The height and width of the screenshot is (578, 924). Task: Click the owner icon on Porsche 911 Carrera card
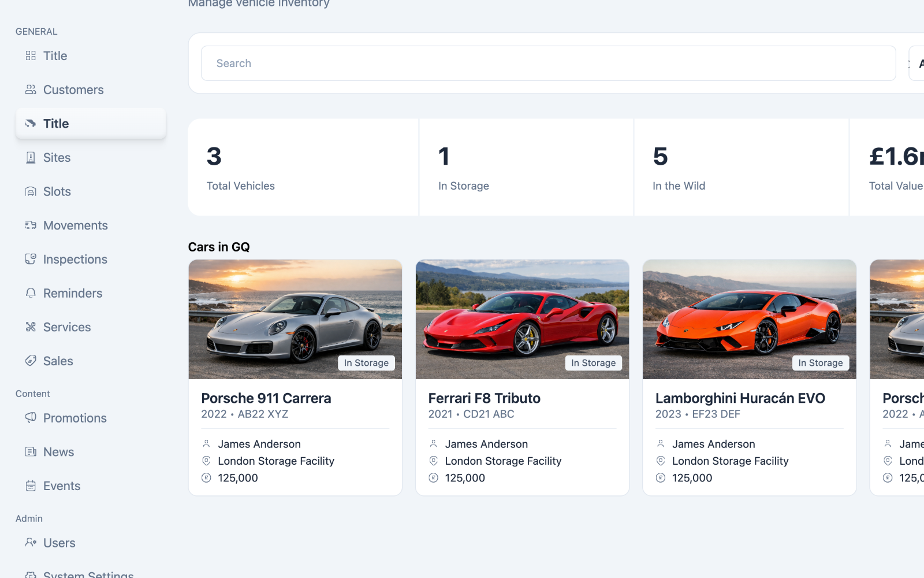pyautogui.click(x=206, y=444)
